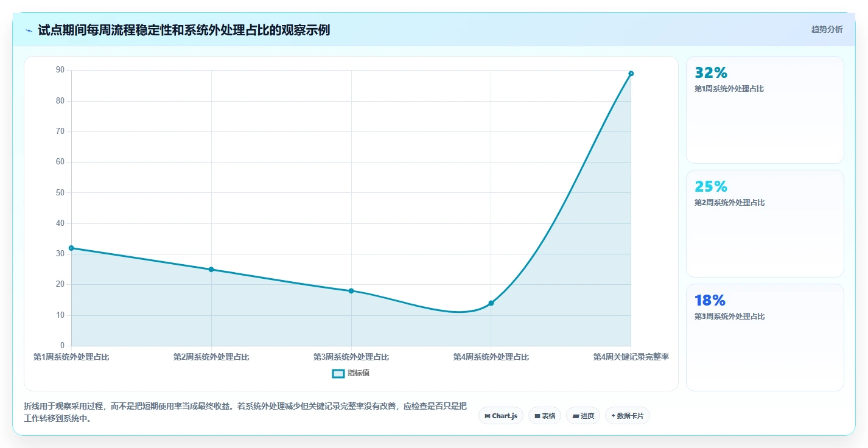
Task: Click the 32% value text
Action: (x=711, y=72)
